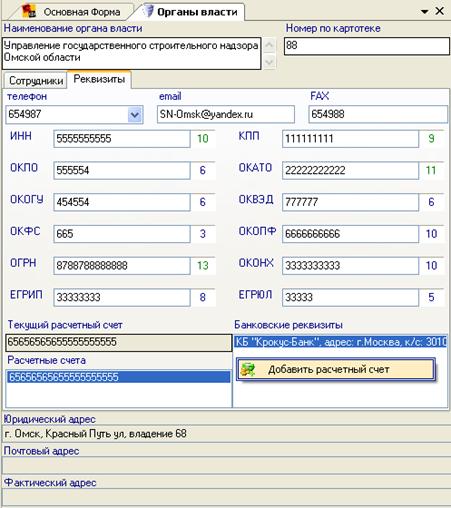The height and width of the screenshot is (508, 451).
Task: Click the ОКАТО length counter 11
Action: tap(431, 170)
